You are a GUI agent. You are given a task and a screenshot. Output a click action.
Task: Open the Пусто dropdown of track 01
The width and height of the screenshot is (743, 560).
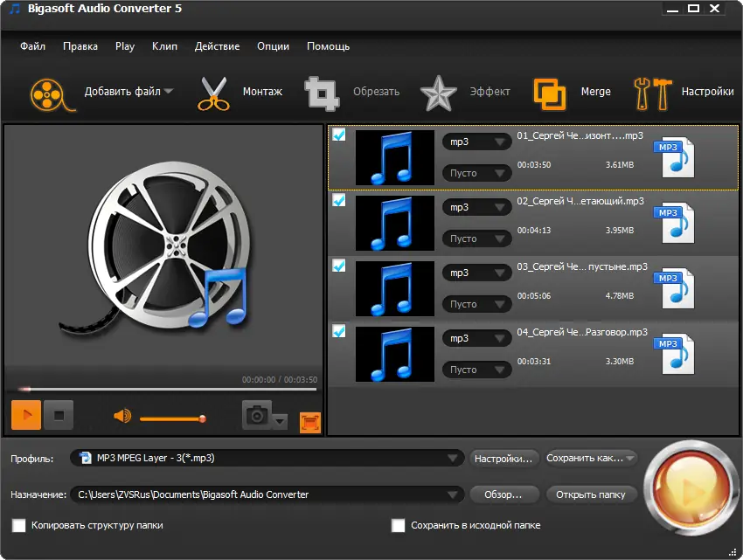pyautogui.click(x=476, y=173)
